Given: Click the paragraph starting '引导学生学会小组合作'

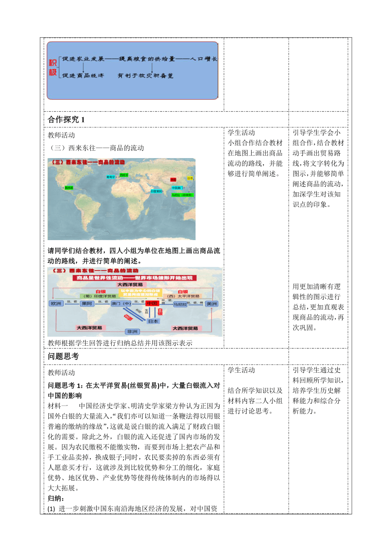Looking at the screenshot, I should 319,169.
